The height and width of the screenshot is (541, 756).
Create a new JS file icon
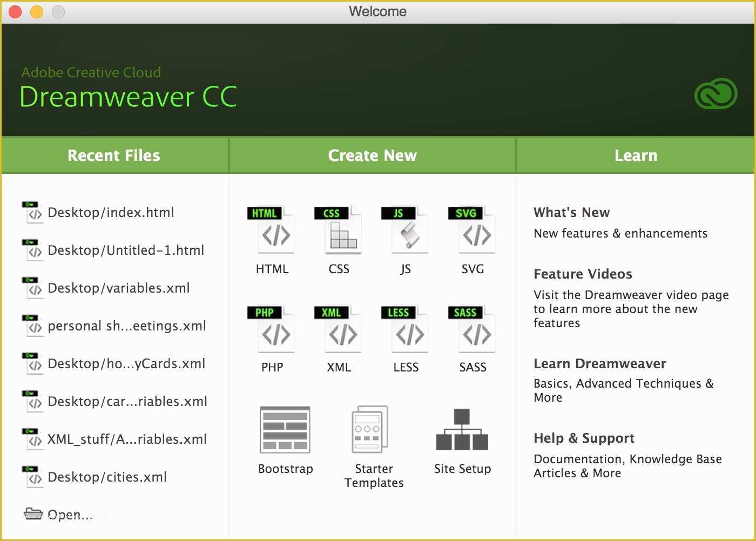[406, 229]
